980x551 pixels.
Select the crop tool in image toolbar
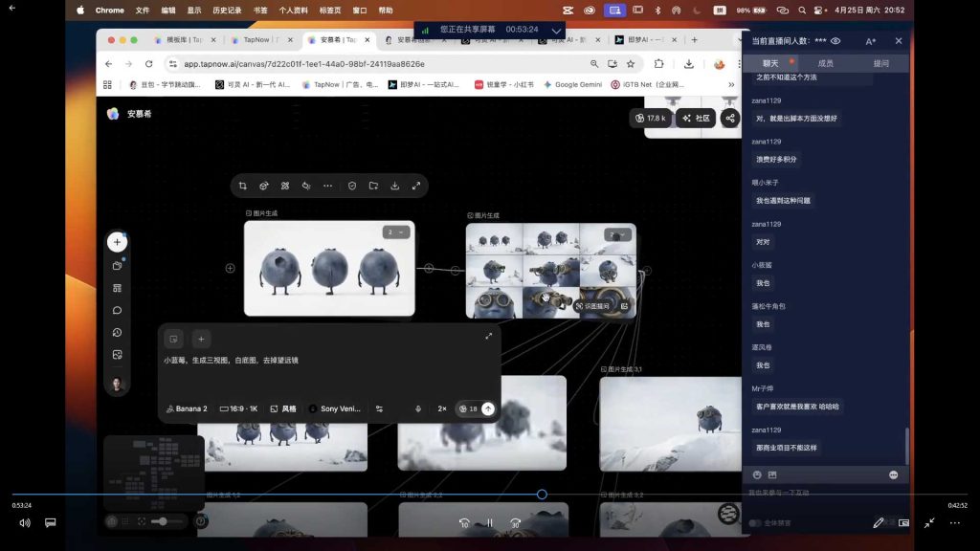coord(242,186)
